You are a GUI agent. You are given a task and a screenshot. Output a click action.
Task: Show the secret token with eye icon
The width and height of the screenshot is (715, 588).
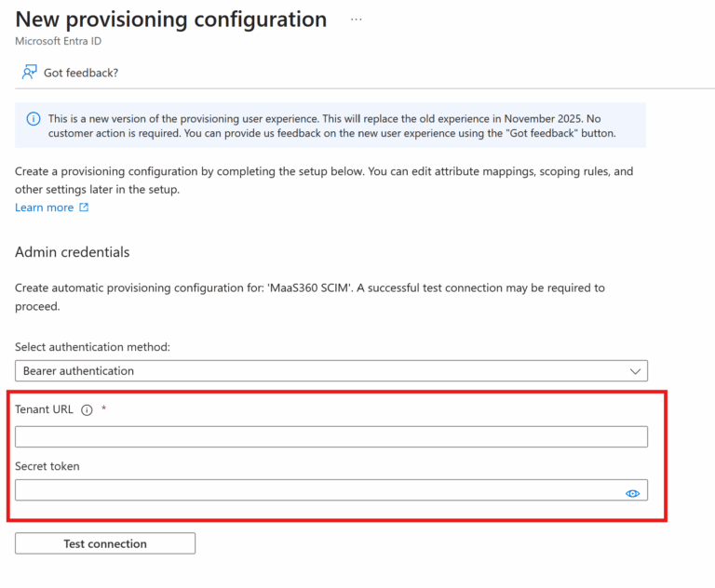(632, 493)
